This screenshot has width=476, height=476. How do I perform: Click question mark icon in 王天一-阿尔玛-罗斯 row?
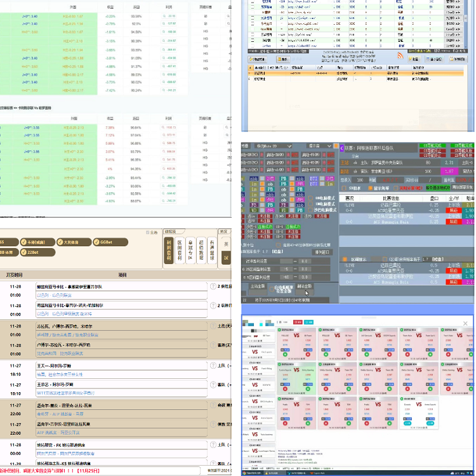click(213, 366)
